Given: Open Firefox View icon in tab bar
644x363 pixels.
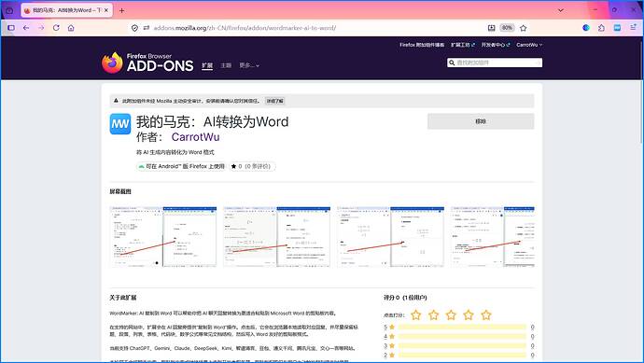Looking at the screenshot, I should pos(9,10).
